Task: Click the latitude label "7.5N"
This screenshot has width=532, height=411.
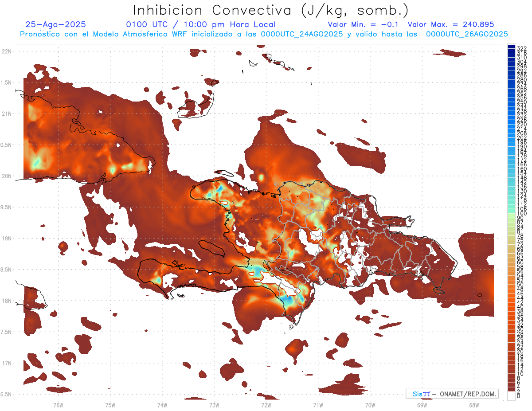Action: (6, 332)
